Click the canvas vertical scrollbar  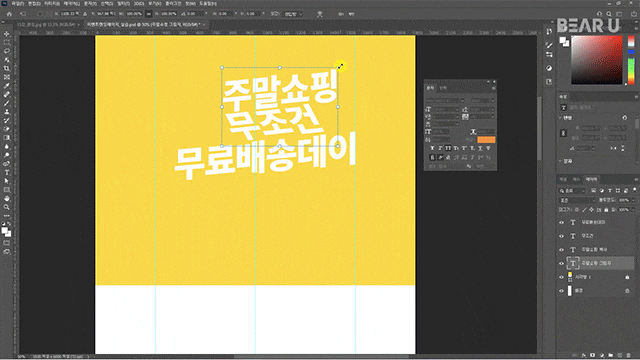[540, 129]
